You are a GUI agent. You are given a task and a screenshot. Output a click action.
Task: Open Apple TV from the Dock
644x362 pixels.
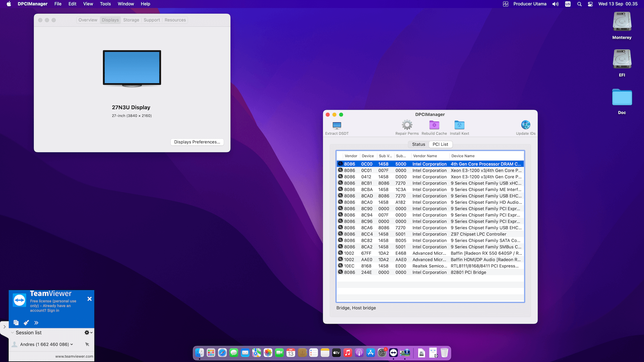click(336, 353)
